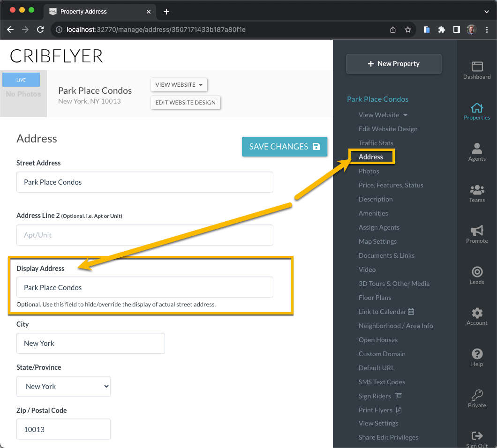Image resolution: width=497 pixels, height=448 pixels.
Task: Open Neighborhood / Area Info item
Action: coord(396,326)
